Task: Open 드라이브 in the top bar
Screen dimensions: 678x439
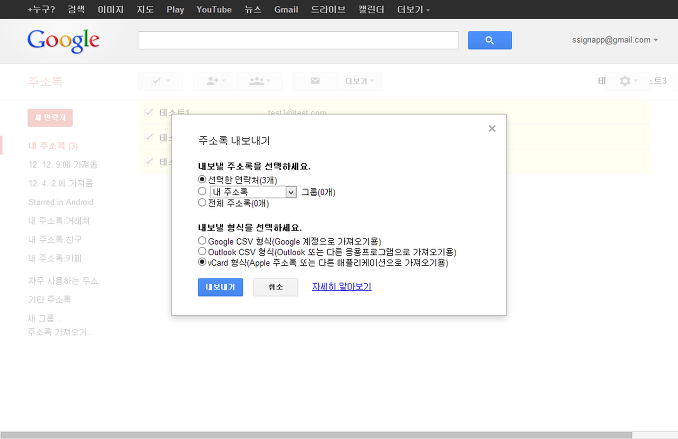Action: point(328,10)
